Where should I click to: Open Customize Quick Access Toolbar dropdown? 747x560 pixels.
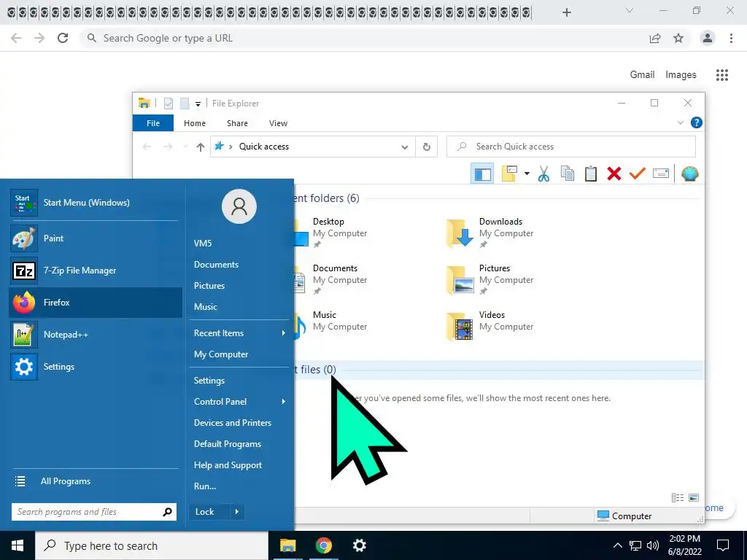198,104
